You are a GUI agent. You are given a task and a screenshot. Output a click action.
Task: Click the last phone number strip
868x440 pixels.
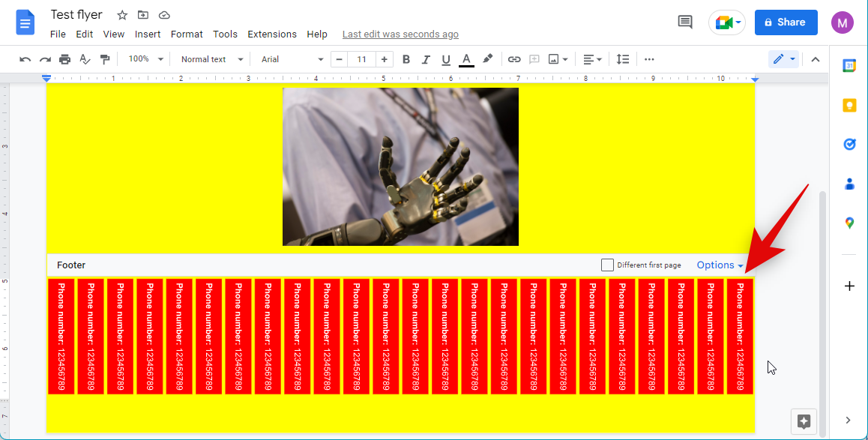click(740, 337)
